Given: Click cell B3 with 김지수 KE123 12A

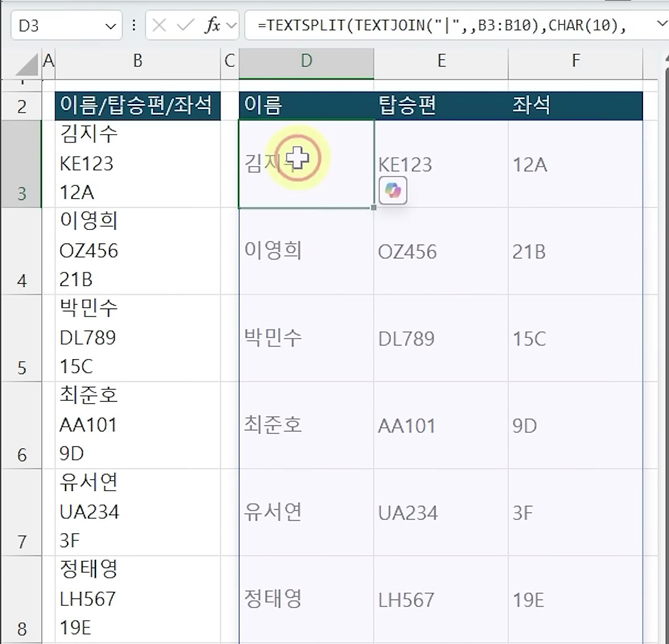Looking at the screenshot, I should coord(138,163).
